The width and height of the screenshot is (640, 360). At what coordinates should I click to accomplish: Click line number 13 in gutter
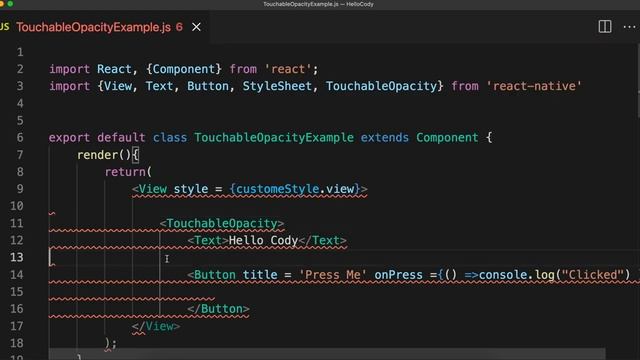(x=17, y=258)
